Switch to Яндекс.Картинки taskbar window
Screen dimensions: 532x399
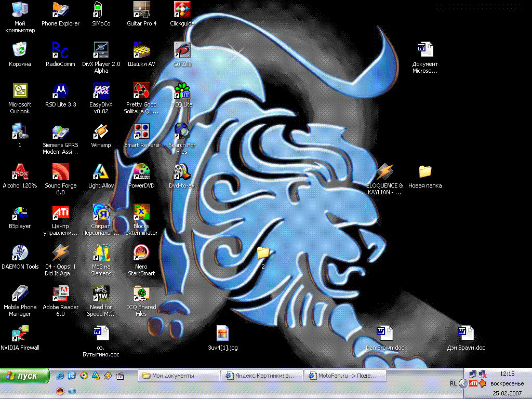click(262, 376)
